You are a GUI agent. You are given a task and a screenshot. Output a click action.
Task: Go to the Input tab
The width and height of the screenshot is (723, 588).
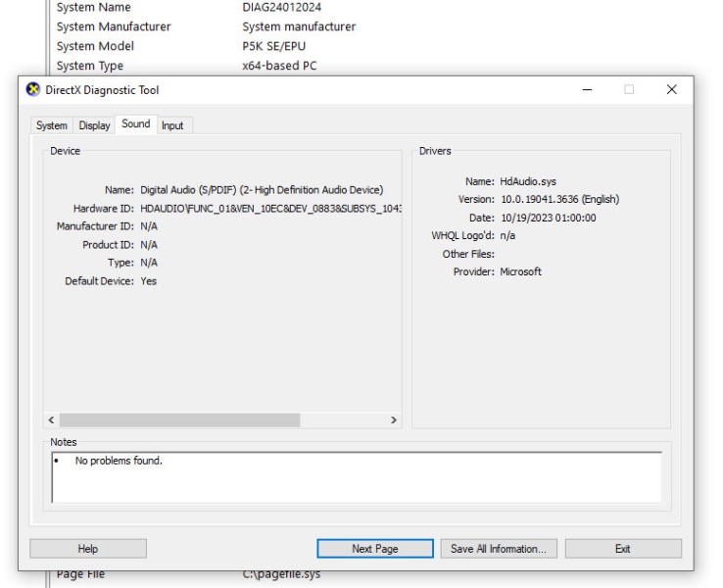point(172,125)
